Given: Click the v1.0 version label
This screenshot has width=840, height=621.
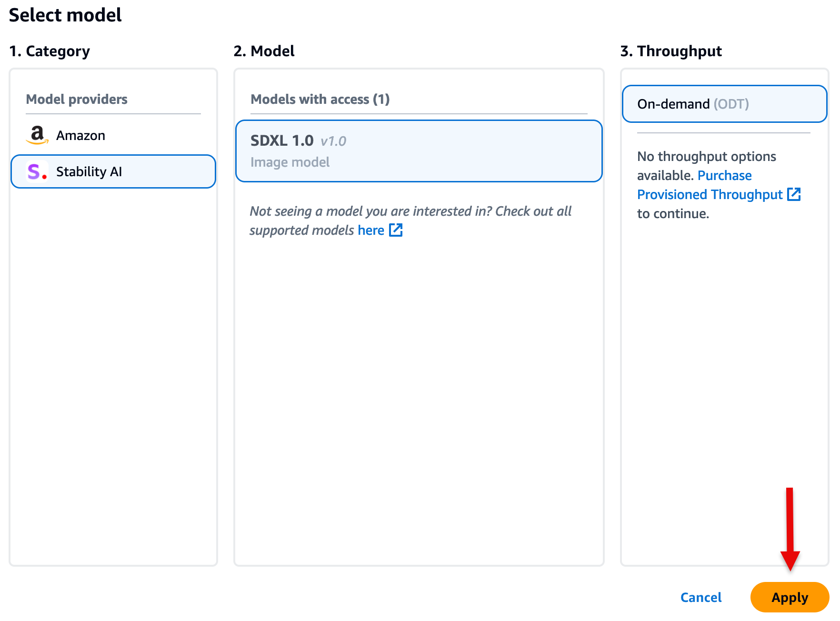Looking at the screenshot, I should click(x=333, y=141).
